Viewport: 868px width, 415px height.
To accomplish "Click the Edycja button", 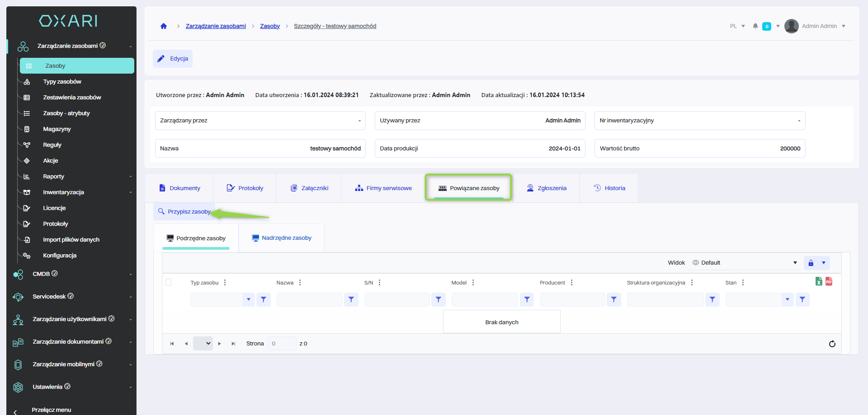I will [173, 59].
